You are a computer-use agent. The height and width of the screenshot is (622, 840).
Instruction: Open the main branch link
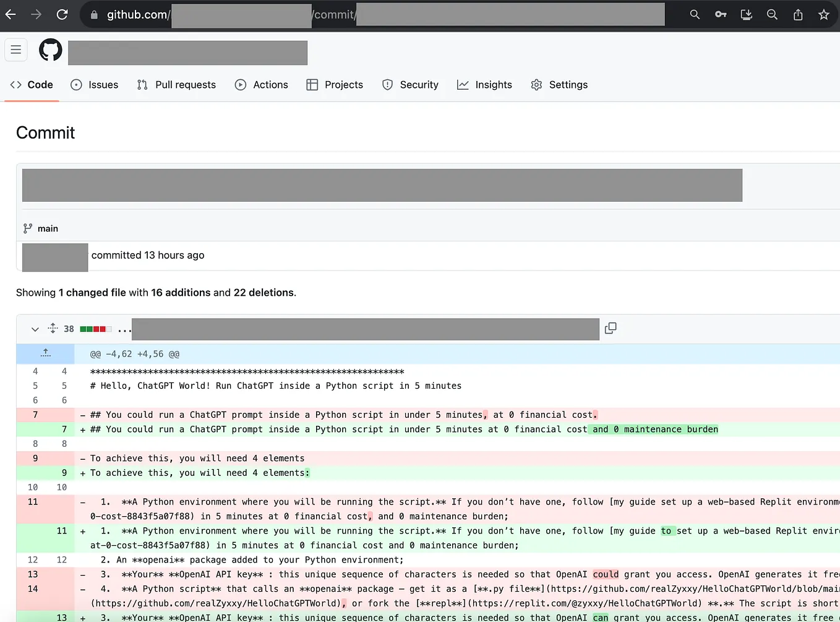(x=48, y=228)
